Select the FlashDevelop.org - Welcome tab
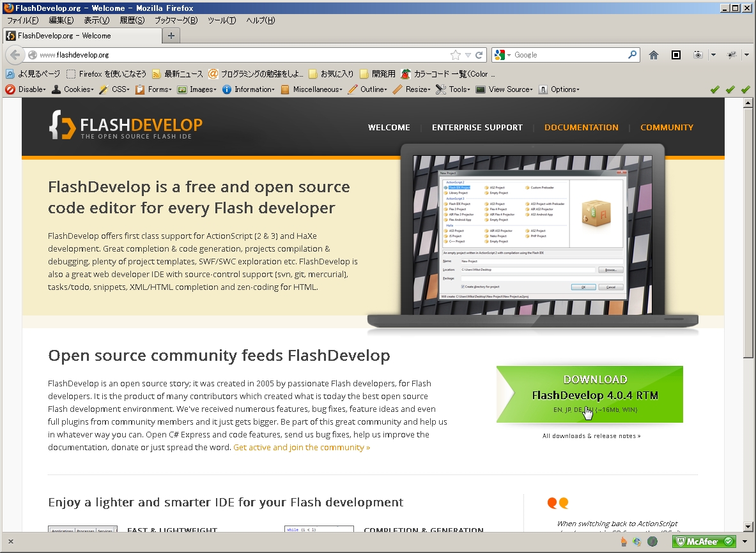This screenshot has width=756, height=553. coord(82,36)
